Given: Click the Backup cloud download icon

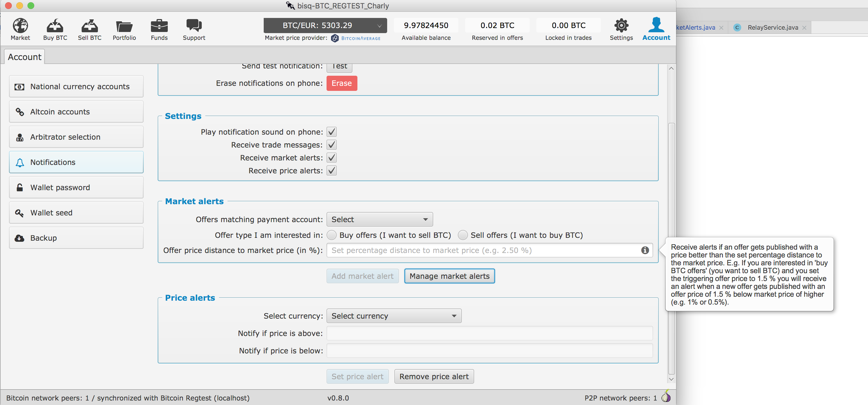Looking at the screenshot, I should coord(20,238).
